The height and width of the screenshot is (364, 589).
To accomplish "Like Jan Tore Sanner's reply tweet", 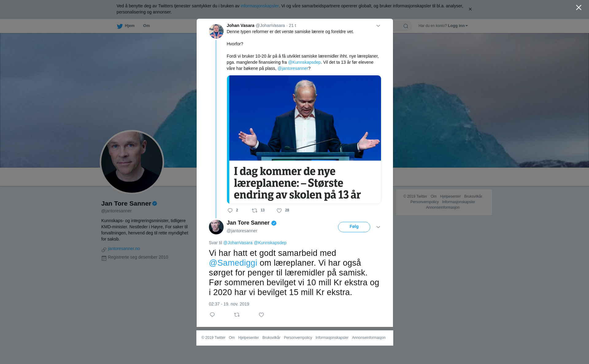I will point(261,315).
